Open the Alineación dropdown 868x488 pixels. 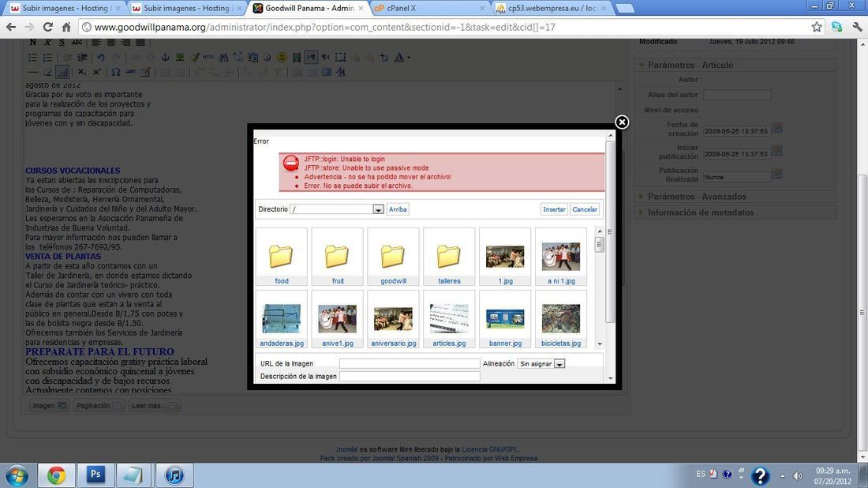pyautogui.click(x=559, y=364)
